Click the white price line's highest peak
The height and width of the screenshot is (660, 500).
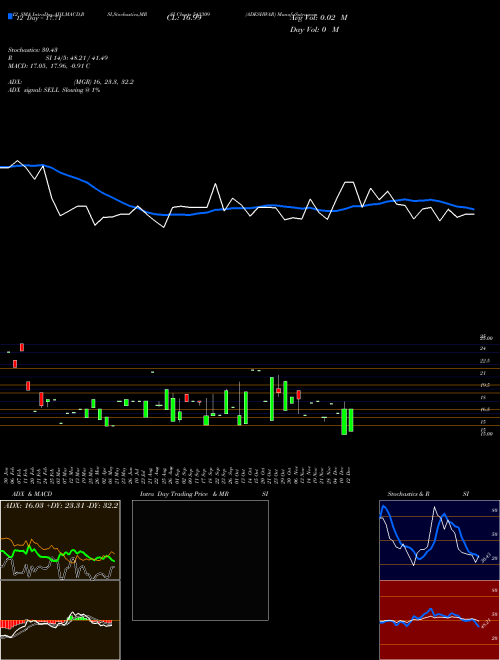click(x=17, y=161)
